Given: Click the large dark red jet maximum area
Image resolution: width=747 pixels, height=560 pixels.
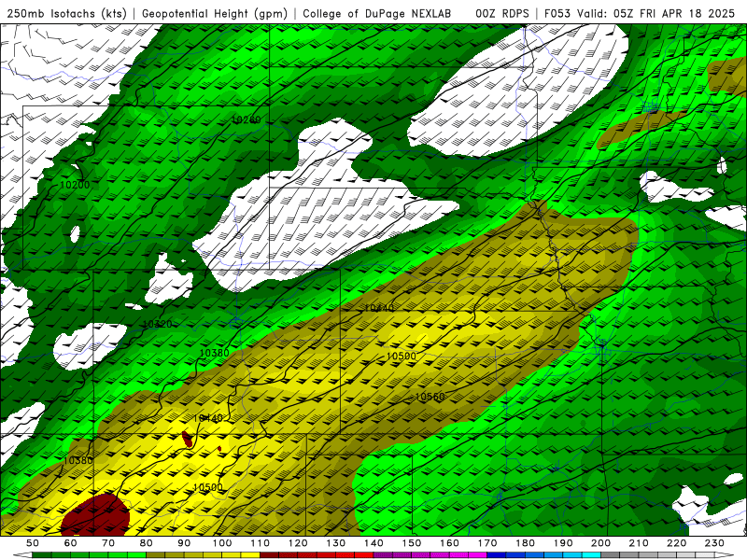Looking at the screenshot, I should pos(96,516).
